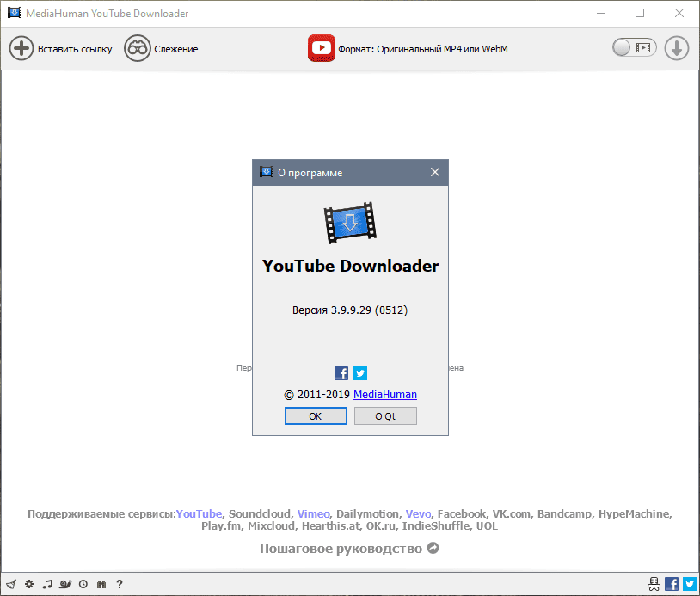Click the О Qt button
Screen dimensions: 700x596
[x=385, y=416]
